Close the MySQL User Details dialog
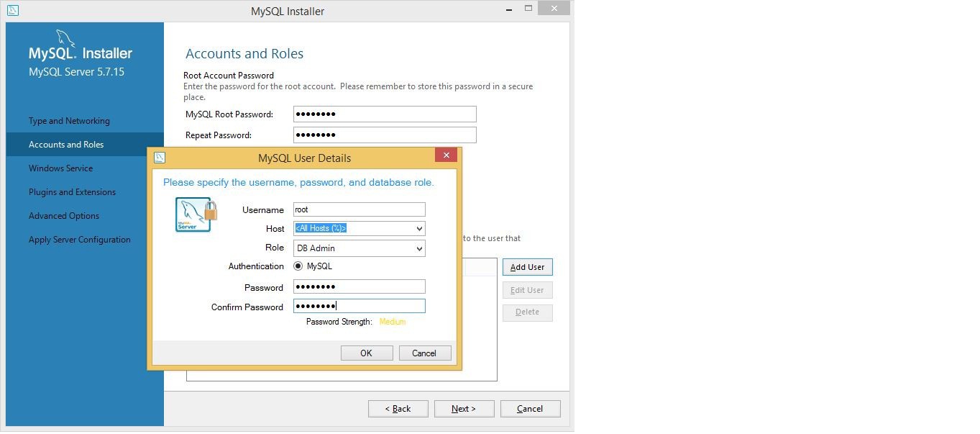The image size is (980, 434). [446, 155]
